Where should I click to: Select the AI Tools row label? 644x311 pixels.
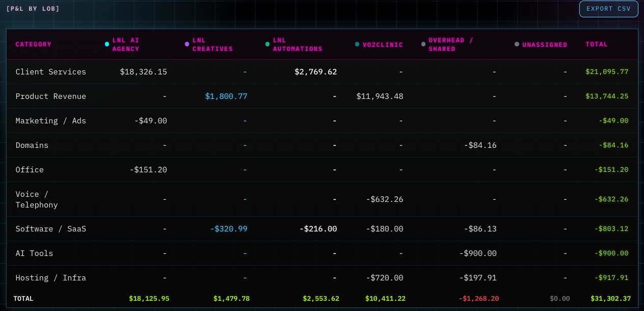click(34, 253)
